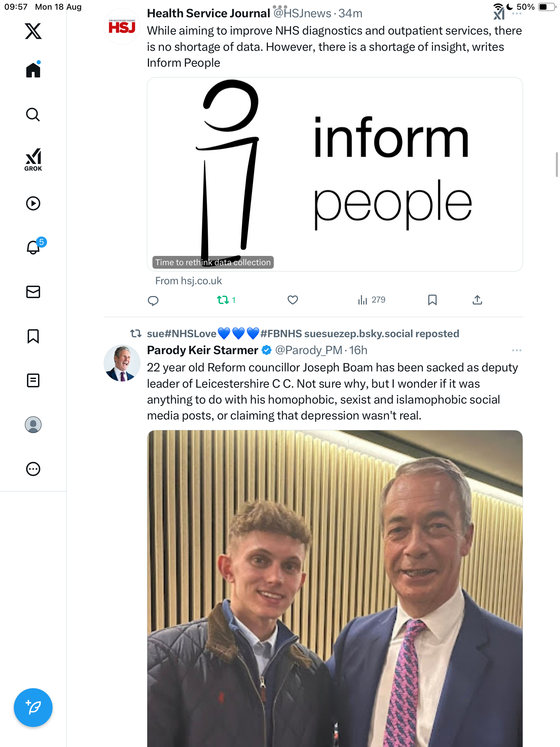Open the profile avatar icon

pyautogui.click(x=33, y=425)
